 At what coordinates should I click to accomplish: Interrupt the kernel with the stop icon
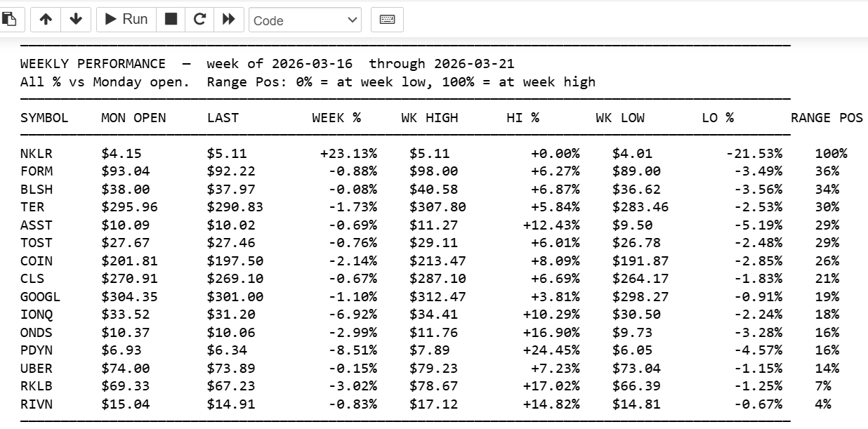tap(171, 20)
